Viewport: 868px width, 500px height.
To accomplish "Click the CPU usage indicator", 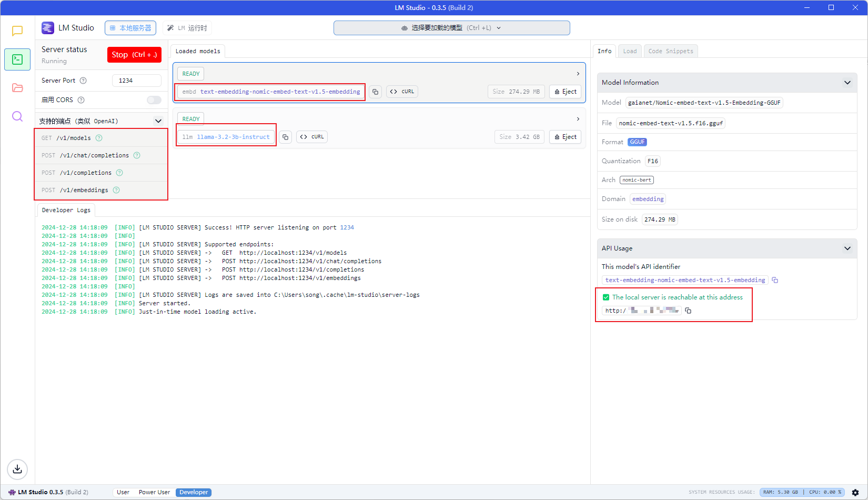I will click(825, 492).
